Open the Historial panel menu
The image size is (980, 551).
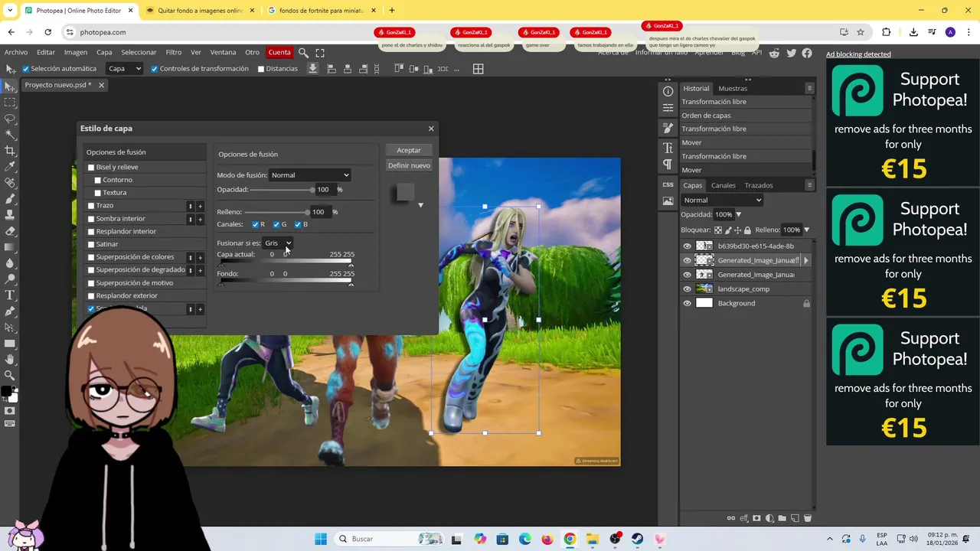(x=809, y=89)
